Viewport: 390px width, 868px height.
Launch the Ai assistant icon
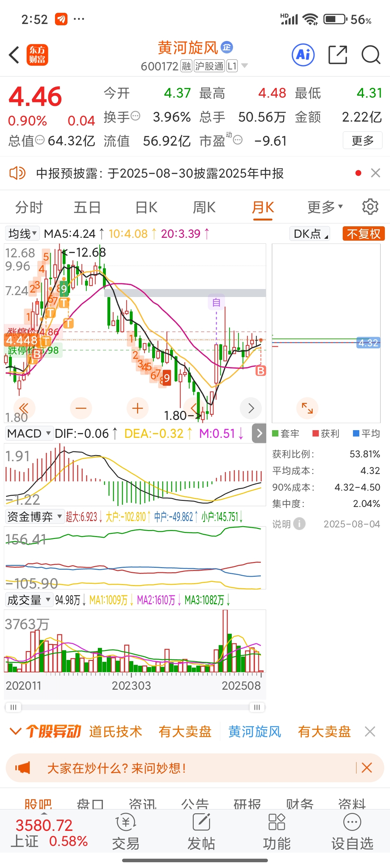pyautogui.click(x=303, y=55)
